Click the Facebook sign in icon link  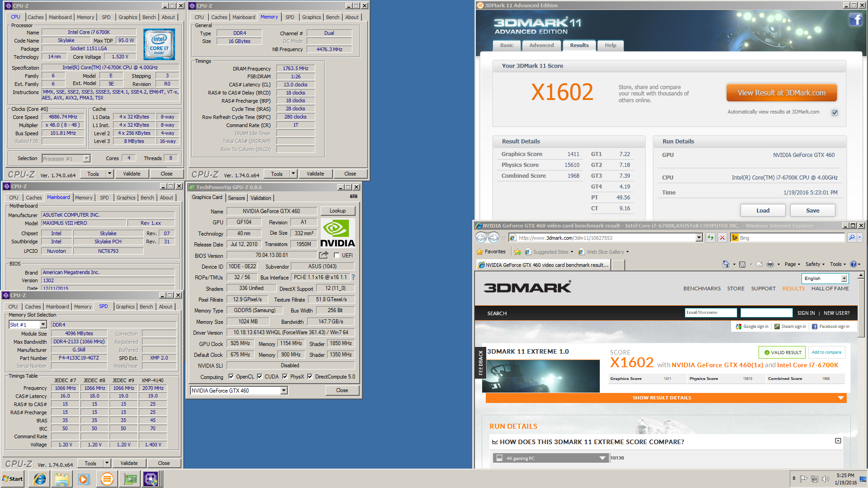pyautogui.click(x=830, y=327)
